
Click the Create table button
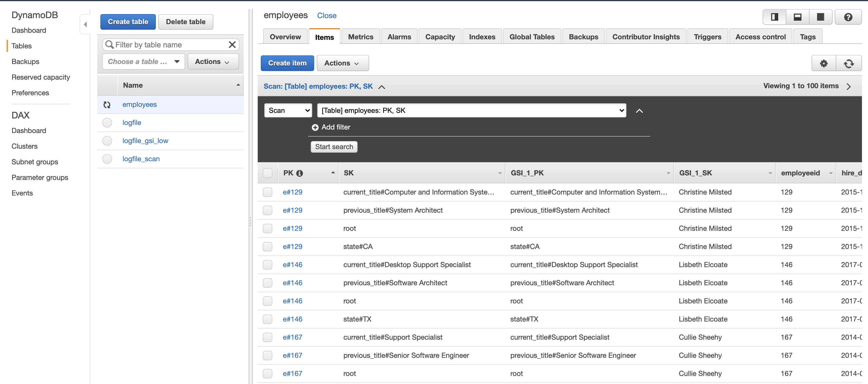point(128,22)
